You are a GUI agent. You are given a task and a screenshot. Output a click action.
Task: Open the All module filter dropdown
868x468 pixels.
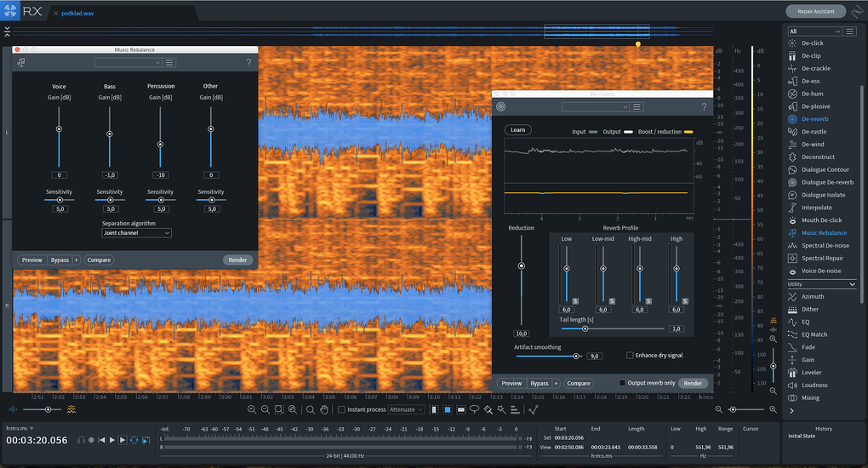click(815, 31)
